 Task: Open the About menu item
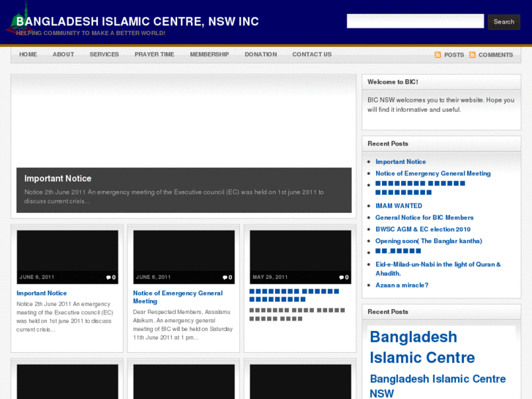point(64,54)
